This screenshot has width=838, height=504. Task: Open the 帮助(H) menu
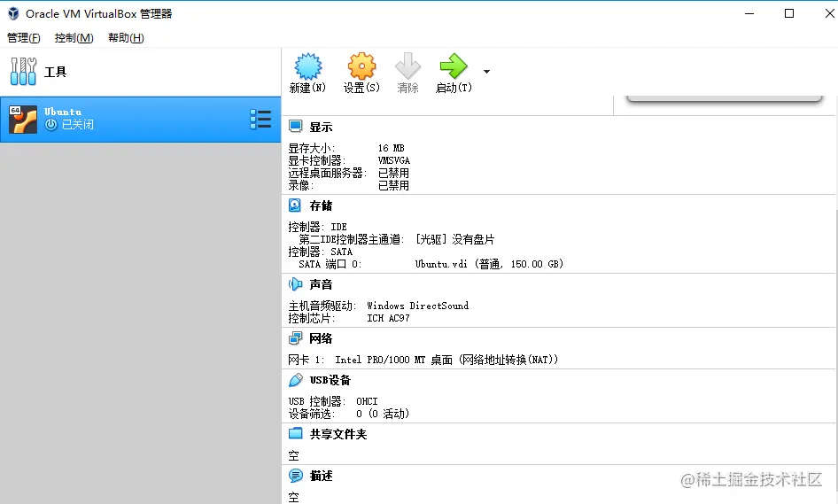126,38
